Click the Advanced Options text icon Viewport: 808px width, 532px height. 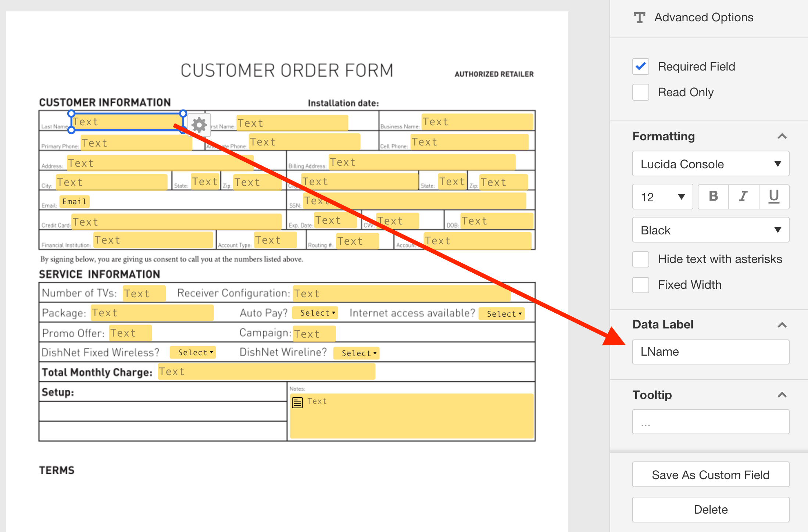pos(640,17)
